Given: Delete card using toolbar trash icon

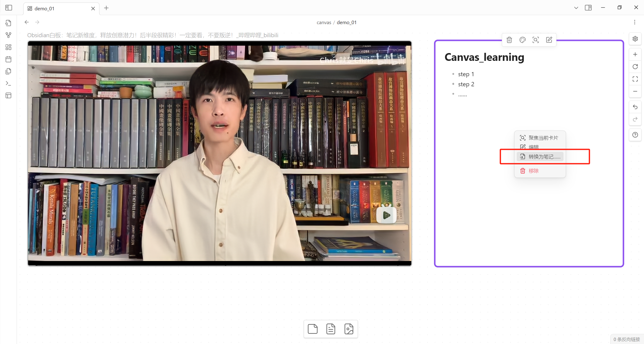Looking at the screenshot, I should point(509,40).
